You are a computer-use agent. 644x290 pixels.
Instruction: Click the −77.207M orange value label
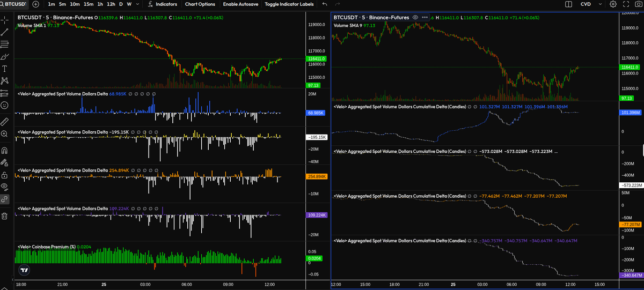pos(629,224)
